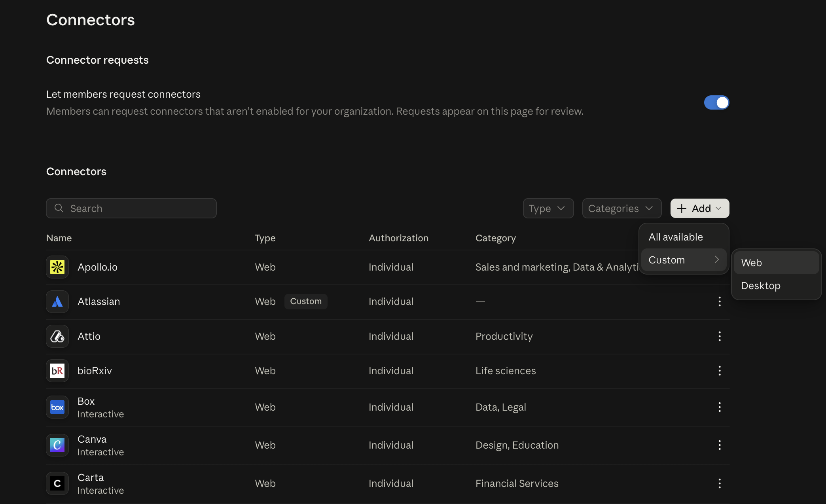Screen dimensions: 826x504
Task: Click the Carta connector logo
Action: [57, 483]
